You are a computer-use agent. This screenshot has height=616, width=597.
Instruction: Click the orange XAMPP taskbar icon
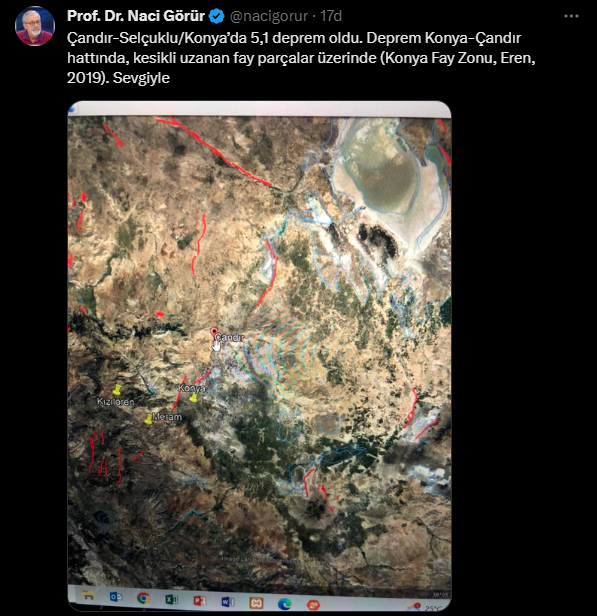point(256,603)
